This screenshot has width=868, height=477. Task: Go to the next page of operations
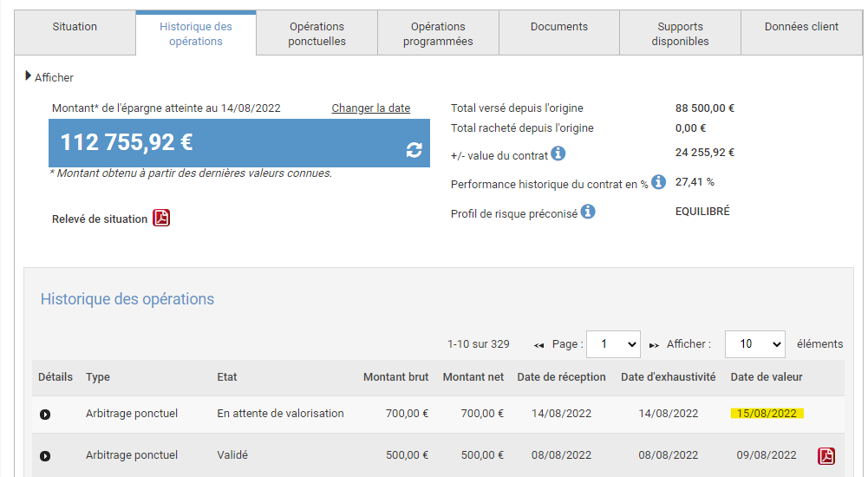[654, 345]
